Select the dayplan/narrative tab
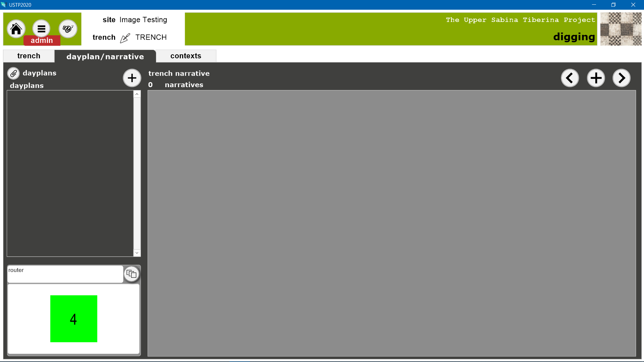The width and height of the screenshot is (644, 362). (105, 56)
